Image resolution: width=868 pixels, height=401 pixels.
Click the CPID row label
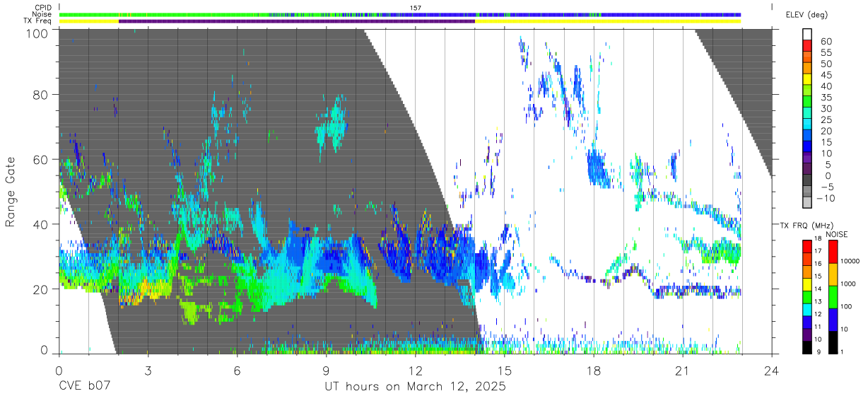click(x=43, y=7)
